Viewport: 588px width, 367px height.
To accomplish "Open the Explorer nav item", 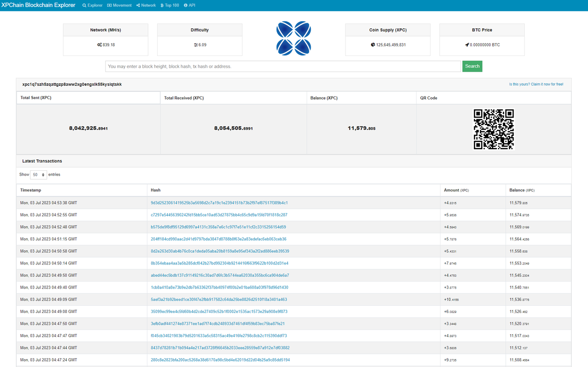I will click(93, 5).
